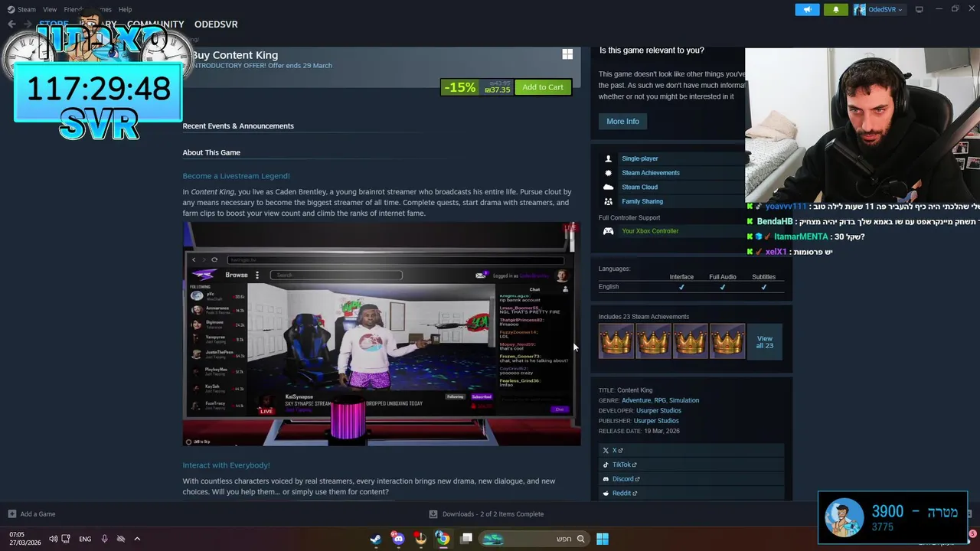Click the taskbar network icon
Viewport: 980px width, 551px height.
coord(66,539)
